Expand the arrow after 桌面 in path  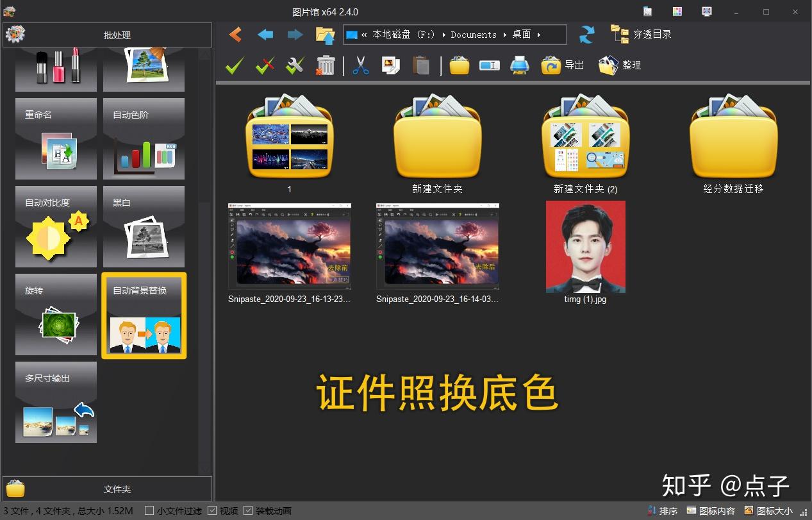click(539, 35)
